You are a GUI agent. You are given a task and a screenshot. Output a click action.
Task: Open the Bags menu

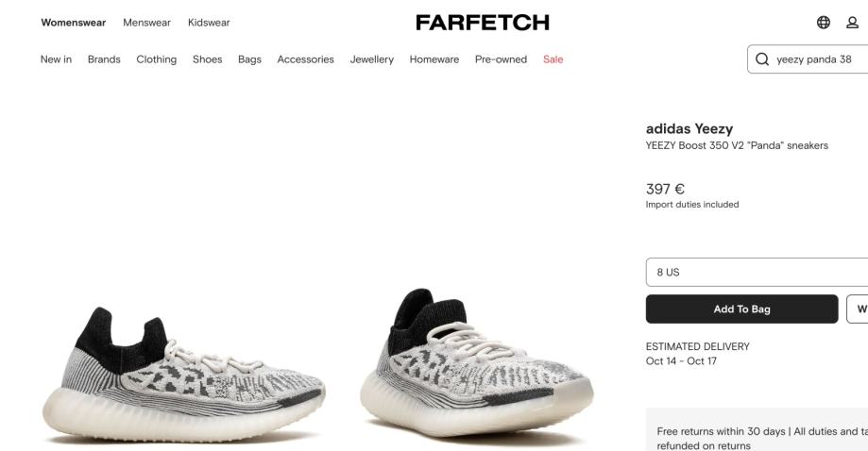click(x=249, y=59)
